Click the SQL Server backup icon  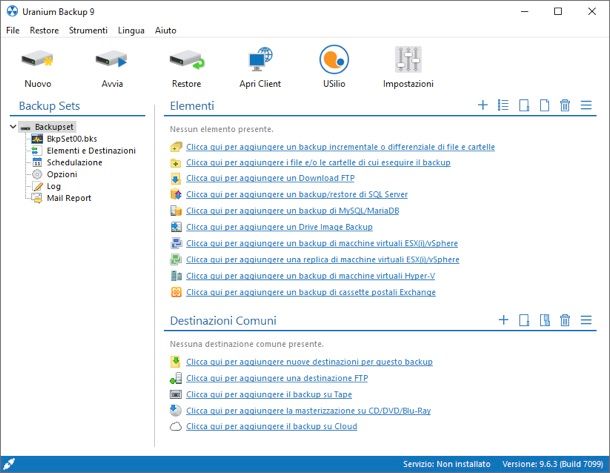tap(176, 194)
